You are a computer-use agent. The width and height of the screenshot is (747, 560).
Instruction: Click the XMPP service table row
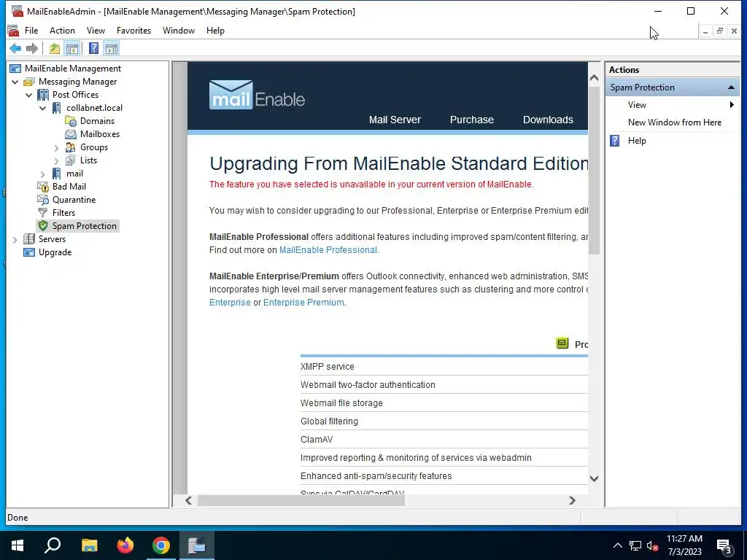tap(444, 367)
